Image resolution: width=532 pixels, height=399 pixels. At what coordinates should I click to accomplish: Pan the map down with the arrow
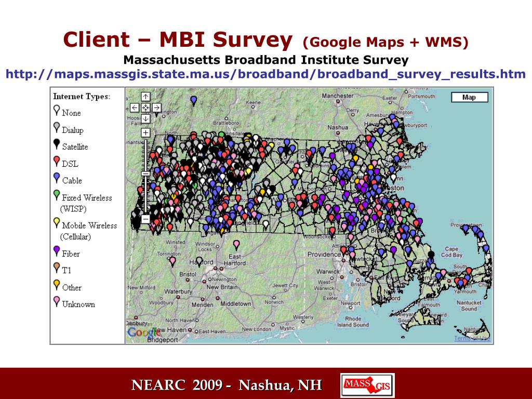pos(145,119)
